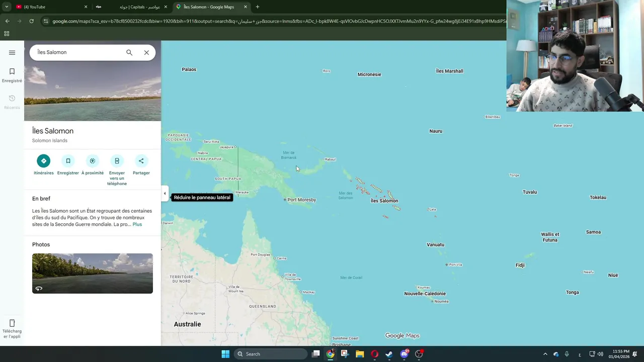The image size is (644, 362).
Task: Click the Cairns city label
Action: click(281, 258)
